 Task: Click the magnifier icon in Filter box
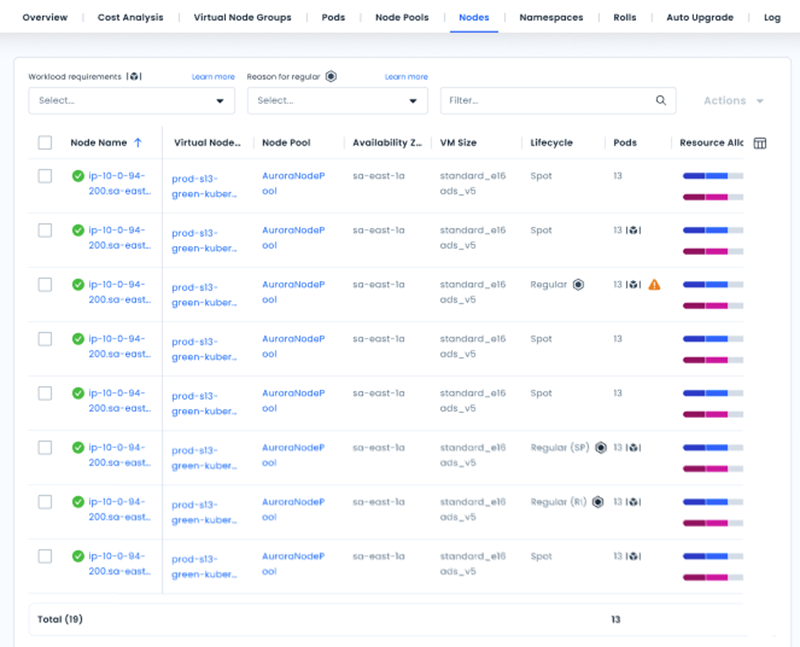click(661, 100)
